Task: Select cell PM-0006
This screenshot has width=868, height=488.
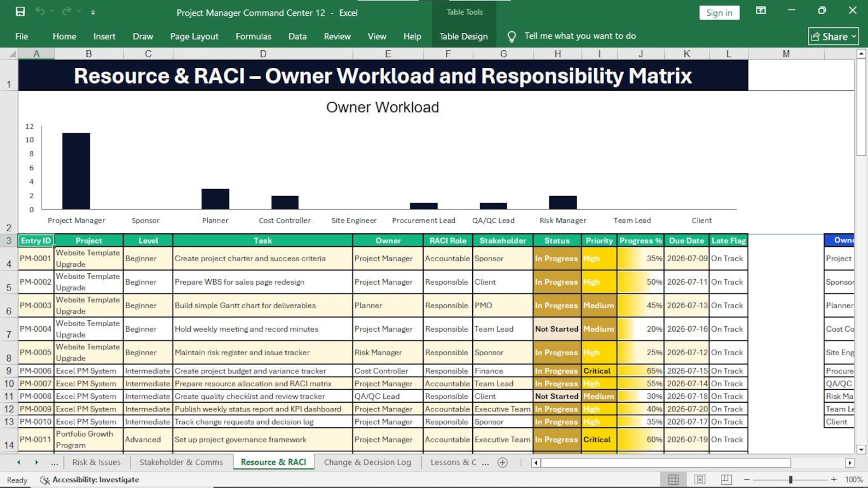Action: tap(36, 371)
